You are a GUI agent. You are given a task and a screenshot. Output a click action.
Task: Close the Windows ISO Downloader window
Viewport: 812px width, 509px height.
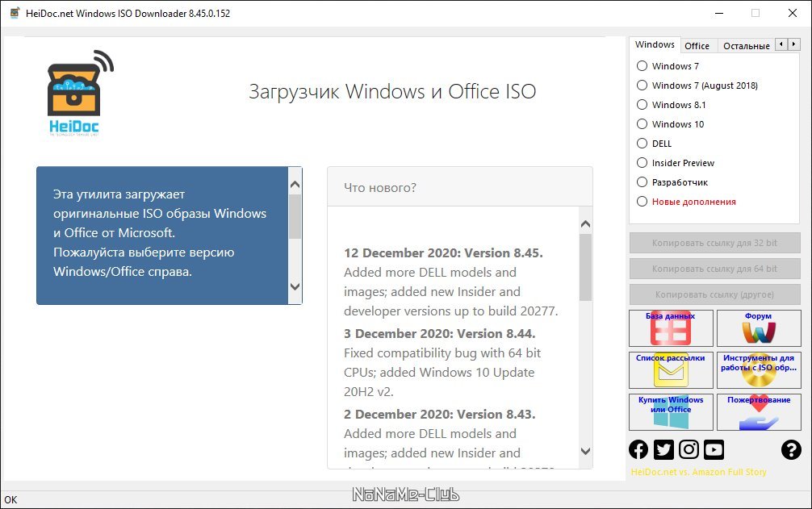(x=793, y=13)
